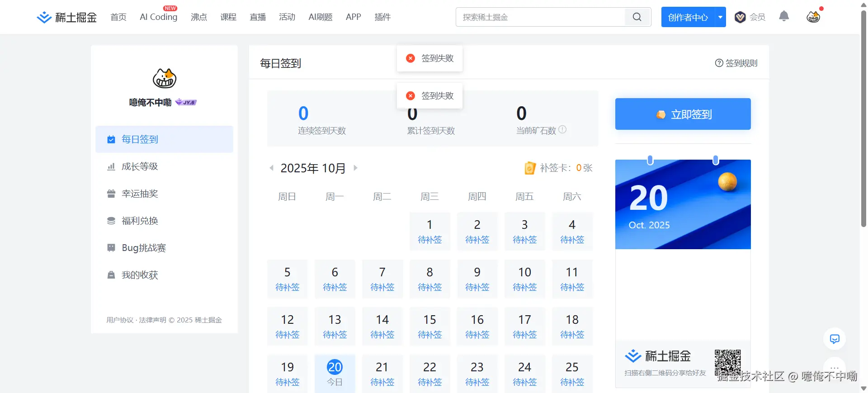Open APP in the top navigation
Screen dimensions: 868x393
pos(354,17)
